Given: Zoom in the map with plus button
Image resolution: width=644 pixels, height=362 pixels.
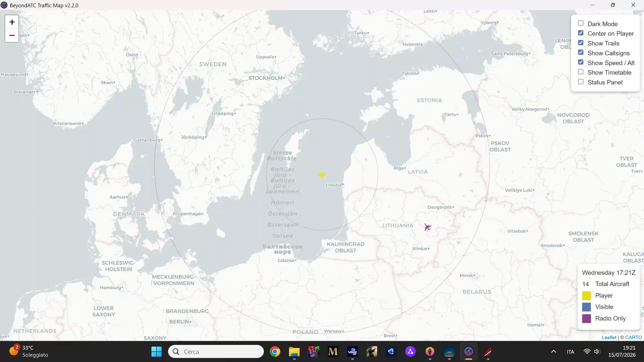Looking at the screenshot, I should (x=12, y=22).
